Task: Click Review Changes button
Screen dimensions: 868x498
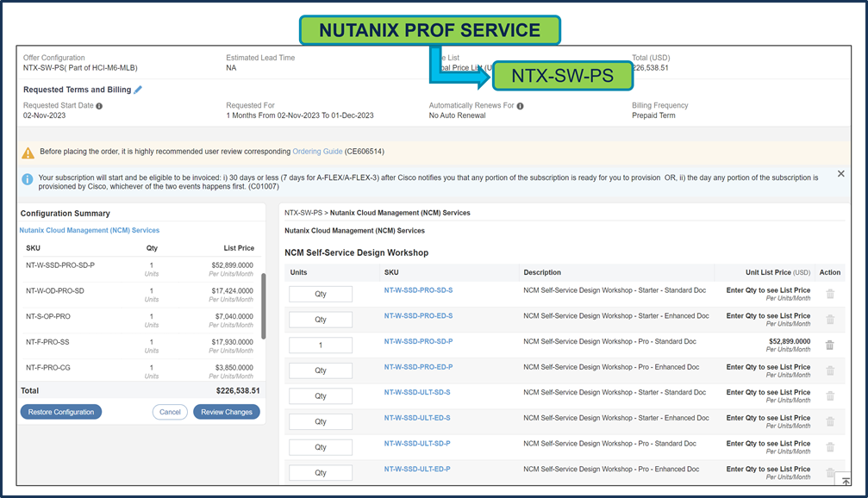Action: [x=227, y=412]
